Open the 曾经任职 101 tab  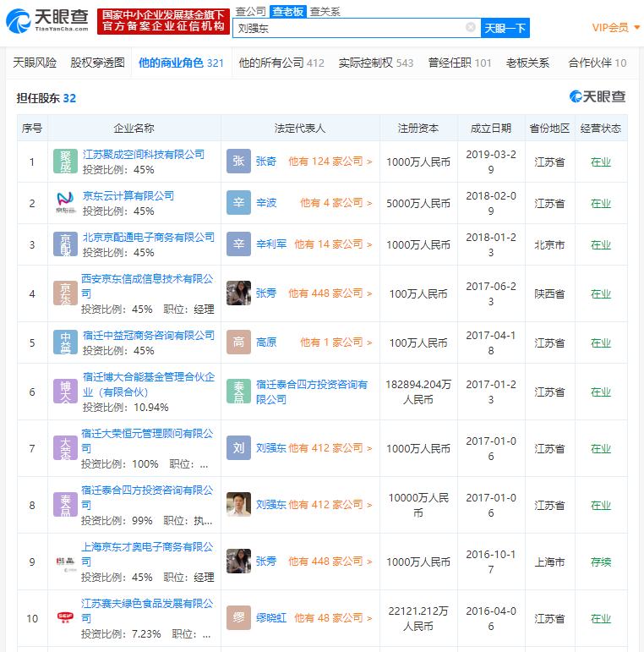(460, 63)
